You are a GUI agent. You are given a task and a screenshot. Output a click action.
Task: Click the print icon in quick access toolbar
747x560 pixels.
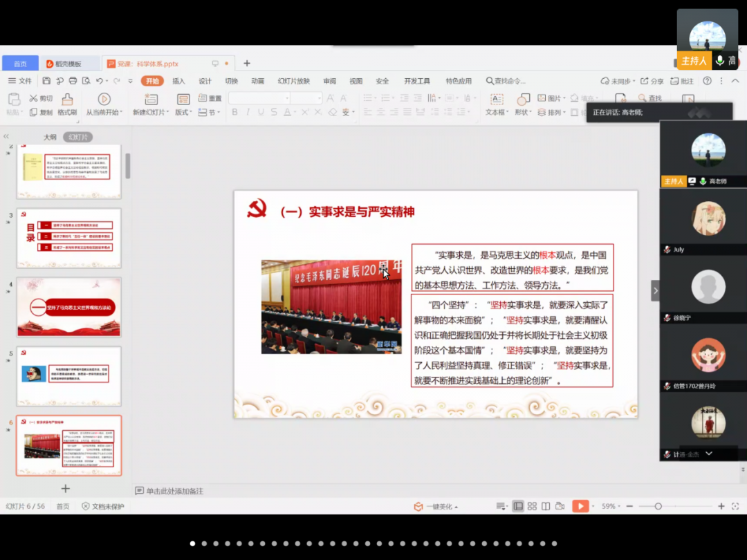coord(71,81)
